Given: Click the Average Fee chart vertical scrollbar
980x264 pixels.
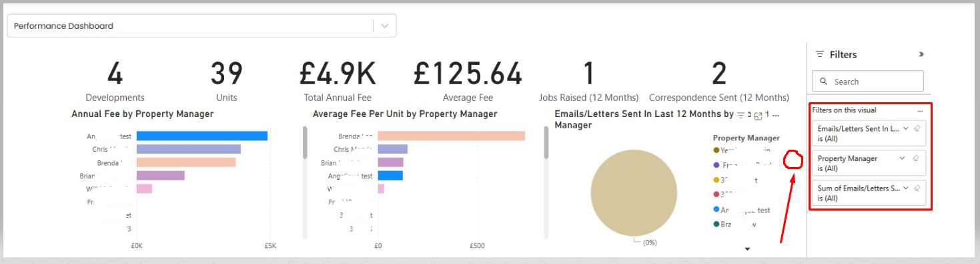Looking at the screenshot, I should point(306,142).
